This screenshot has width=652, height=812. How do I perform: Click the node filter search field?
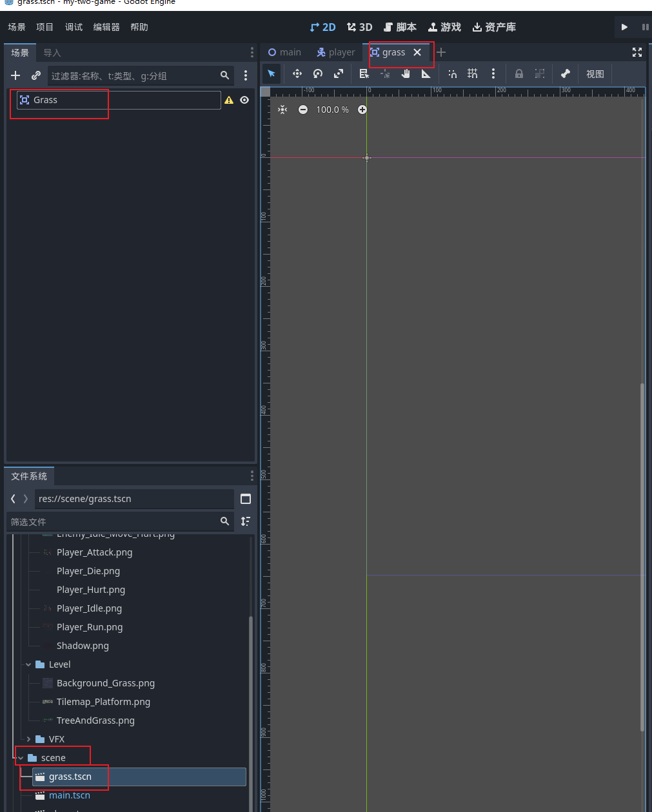[141, 75]
